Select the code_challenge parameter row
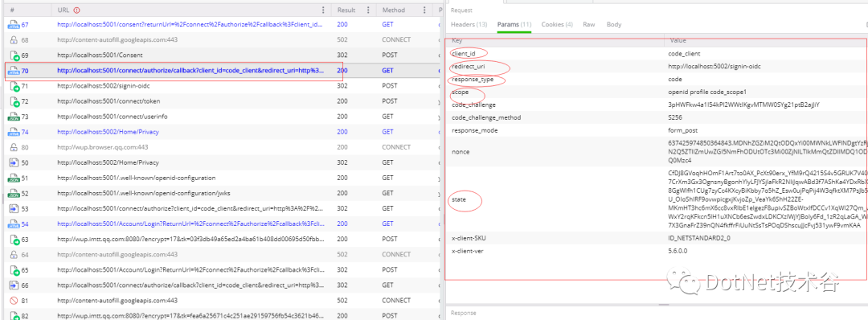This screenshot has width=868, height=320. (656, 105)
